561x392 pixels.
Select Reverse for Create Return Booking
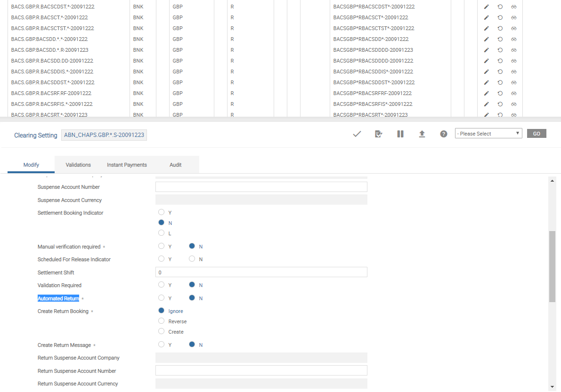162,321
